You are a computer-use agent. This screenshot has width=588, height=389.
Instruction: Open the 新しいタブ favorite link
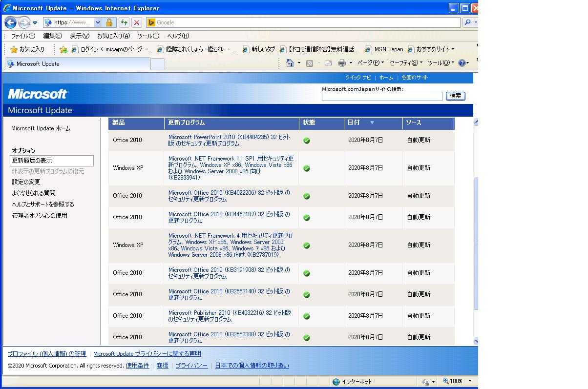(x=259, y=49)
